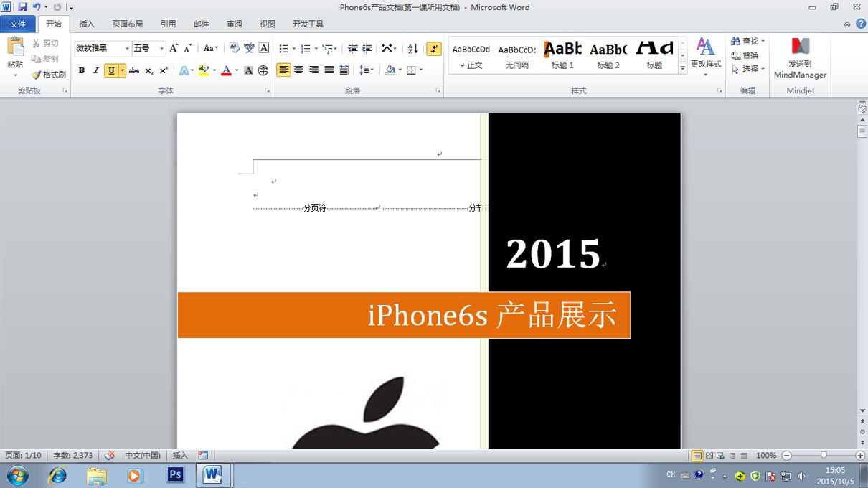868x488 pixels.
Task: Open Photoshop from the Windows taskbar
Action: click(x=175, y=475)
